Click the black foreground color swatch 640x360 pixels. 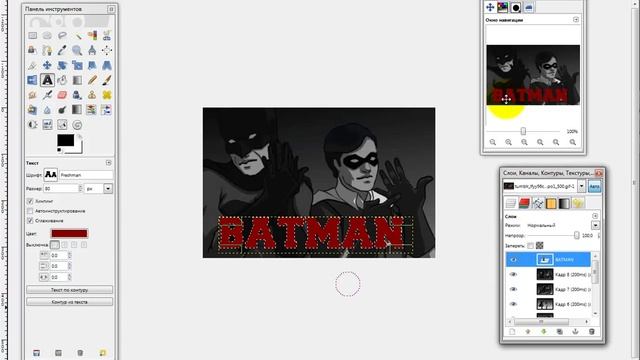pyautogui.click(x=66, y=140)
